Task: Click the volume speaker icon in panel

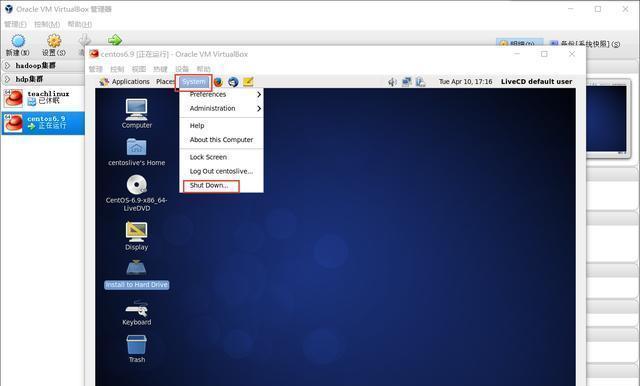Action: (392, 82)
